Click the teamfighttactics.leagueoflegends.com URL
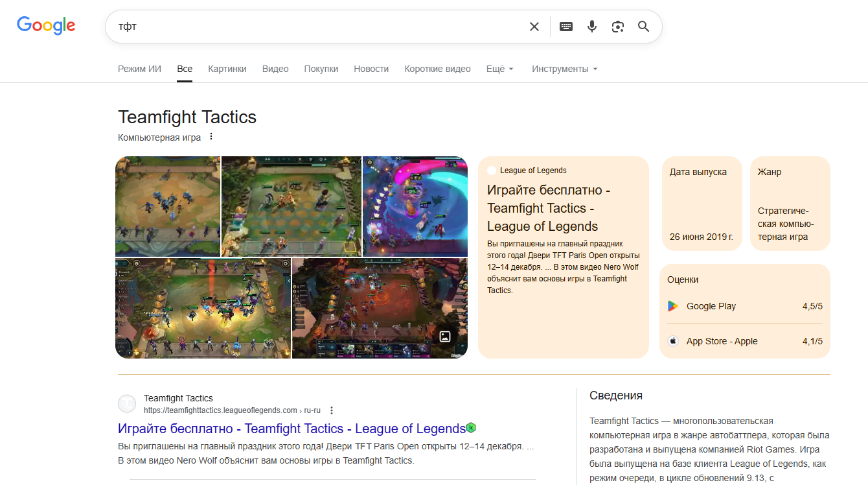This screenshot has width=868, height=485. point(232,410)
